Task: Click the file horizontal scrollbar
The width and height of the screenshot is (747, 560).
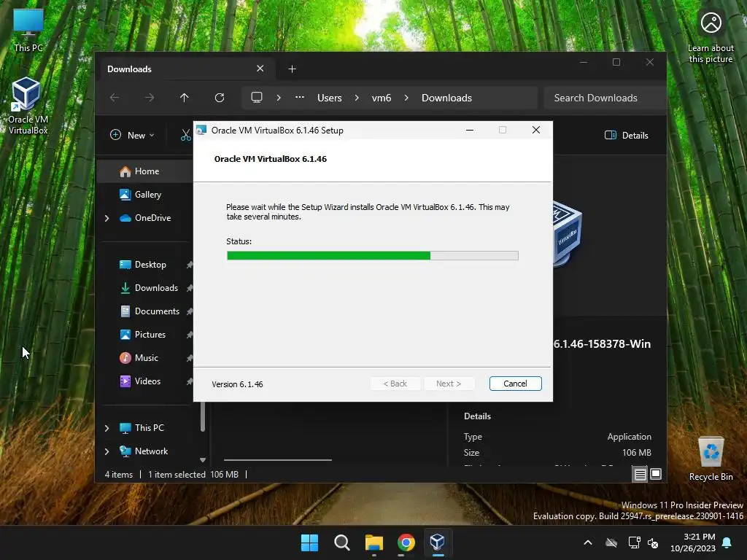Action: [x=278, y=460]
